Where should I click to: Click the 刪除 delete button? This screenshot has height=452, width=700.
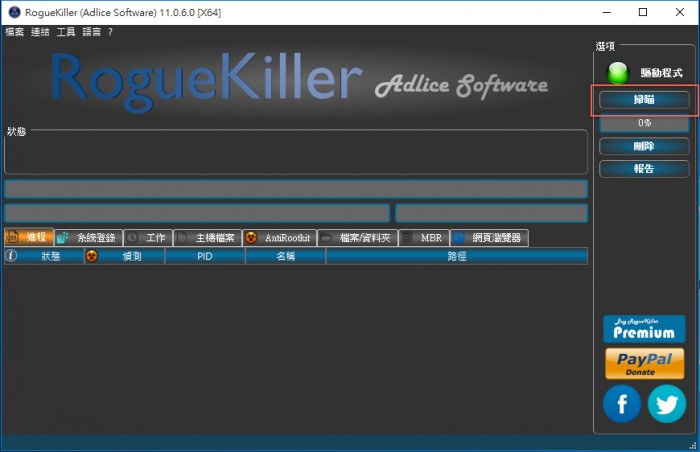pos(644,146)
